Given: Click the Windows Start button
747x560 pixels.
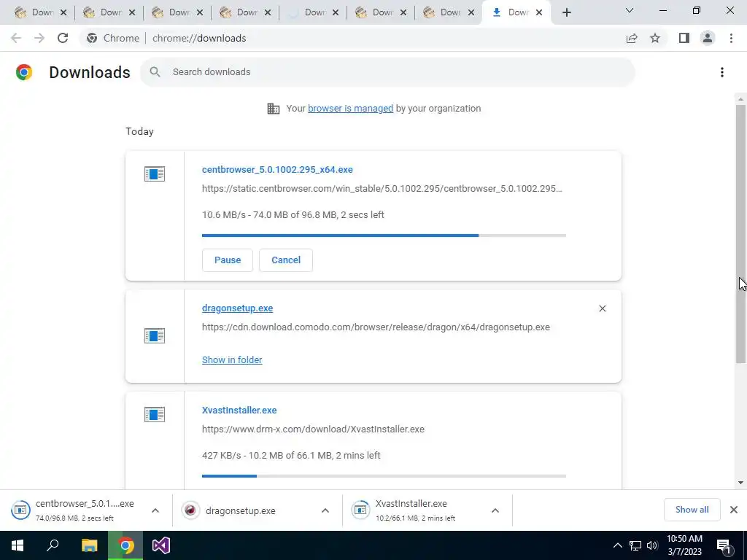Looking at the screenshot, I should tap(18, 545).
